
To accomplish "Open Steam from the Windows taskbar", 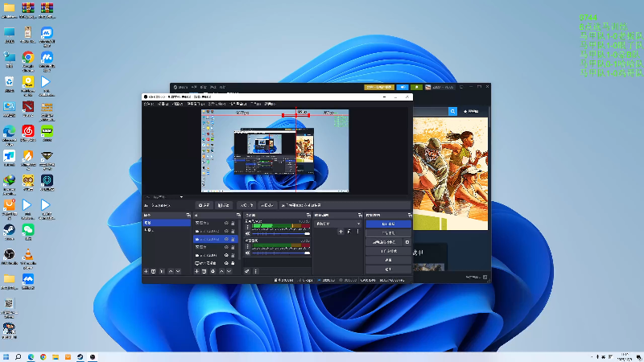I will pyautogui.click(x=80, y=357).
